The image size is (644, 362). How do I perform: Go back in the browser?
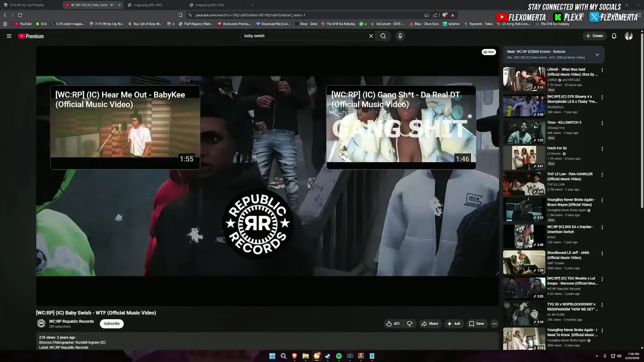5,15
